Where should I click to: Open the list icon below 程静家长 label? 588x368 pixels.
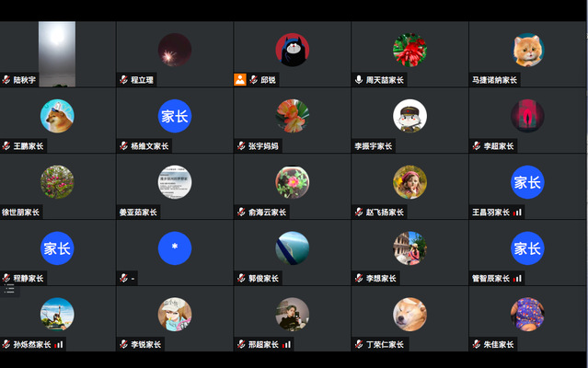pos(9,289)
